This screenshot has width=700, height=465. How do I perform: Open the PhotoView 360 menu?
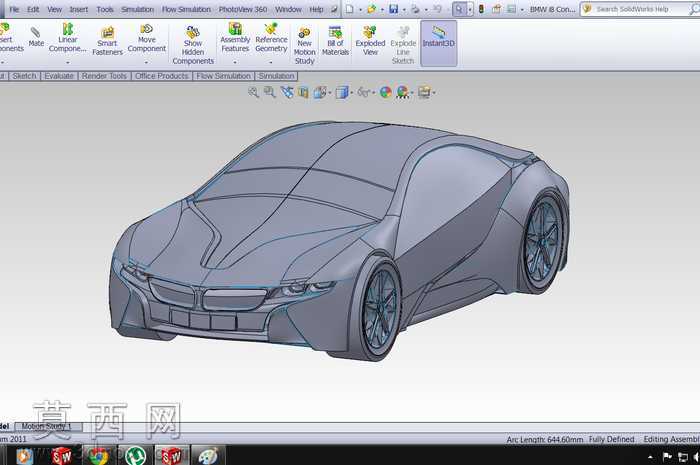tap(243, 9)
